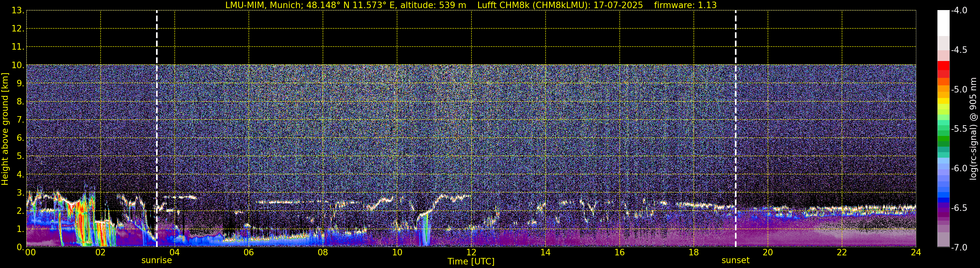Click the '-7.0' colorbar tick label
980x268 pixels.
(x=959, y=248)
